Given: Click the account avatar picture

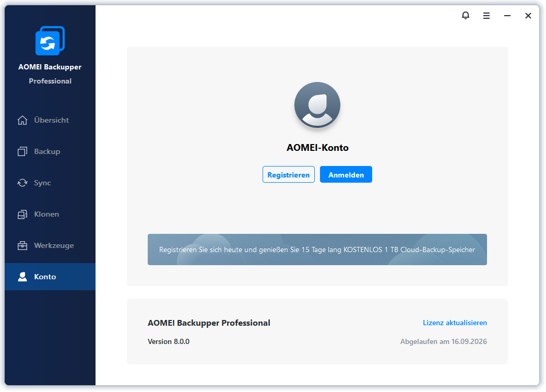Looking at the screenshot, I should 317,105.
